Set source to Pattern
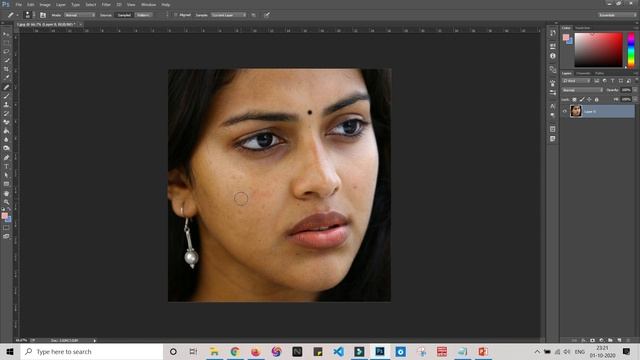This screenshot has height=360, width=640. (x=143, y=15)
